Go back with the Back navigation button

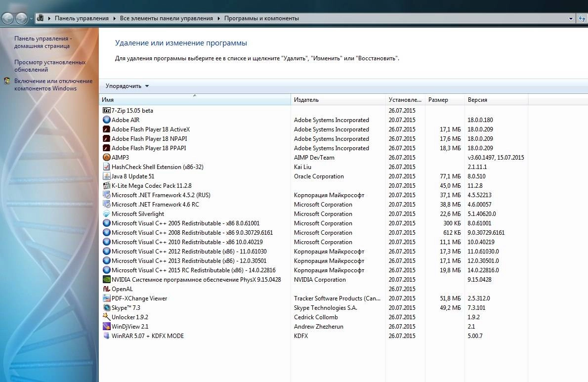click(x=8, y=18)
